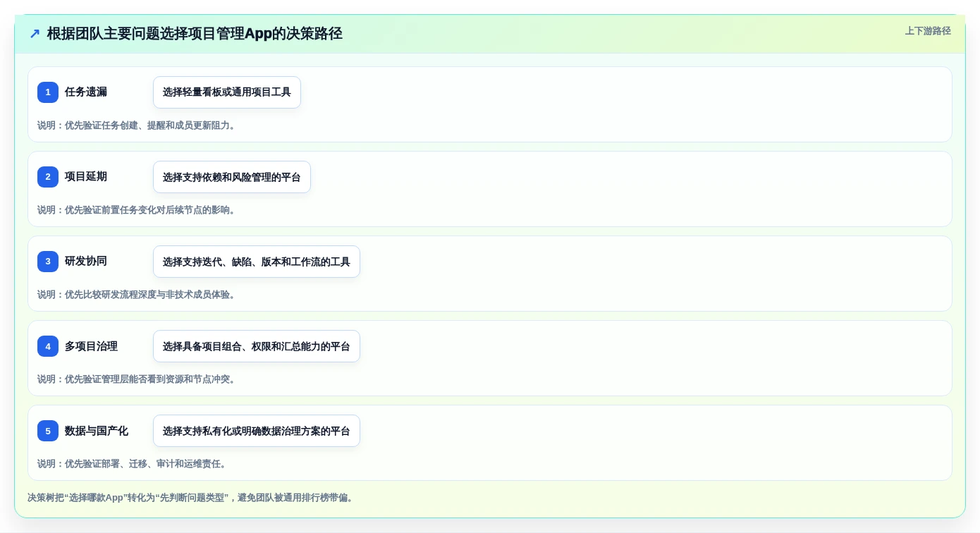Click the note about 研发流程深度与非技术成员体验

click(136, 295)
